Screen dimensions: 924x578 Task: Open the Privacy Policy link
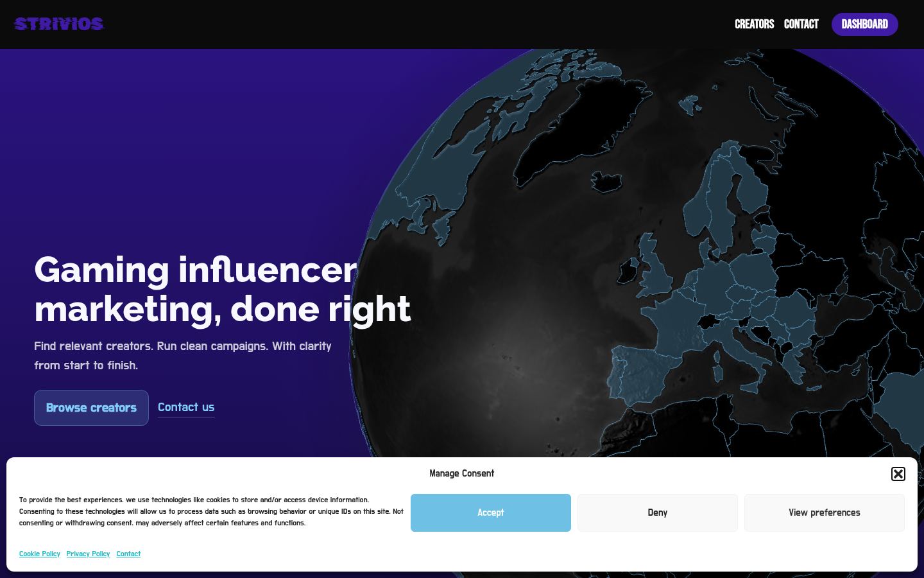point(88,554)
